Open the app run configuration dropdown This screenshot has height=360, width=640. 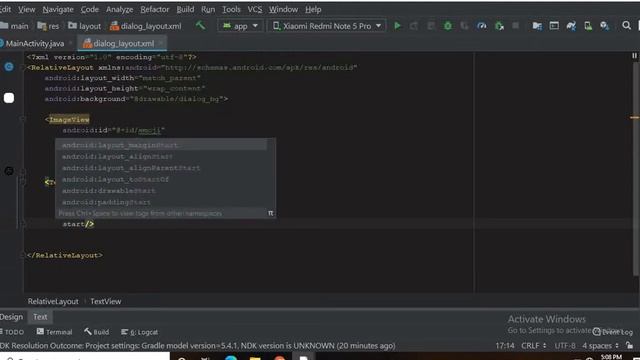(x=240, y=26)
